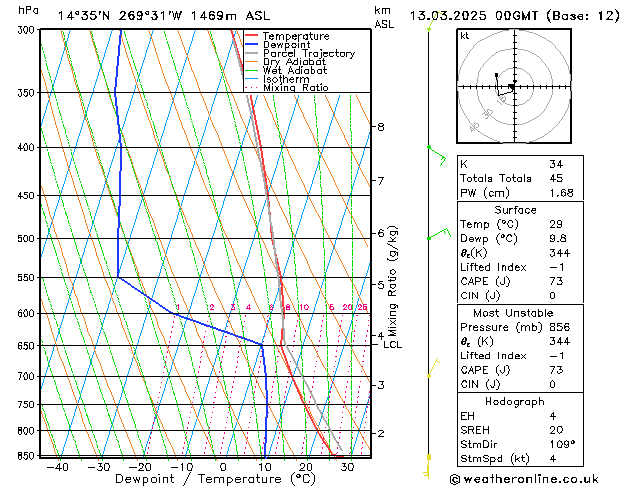Click the Dewpoint legend entry
The image size is (629, 486).
278,45
